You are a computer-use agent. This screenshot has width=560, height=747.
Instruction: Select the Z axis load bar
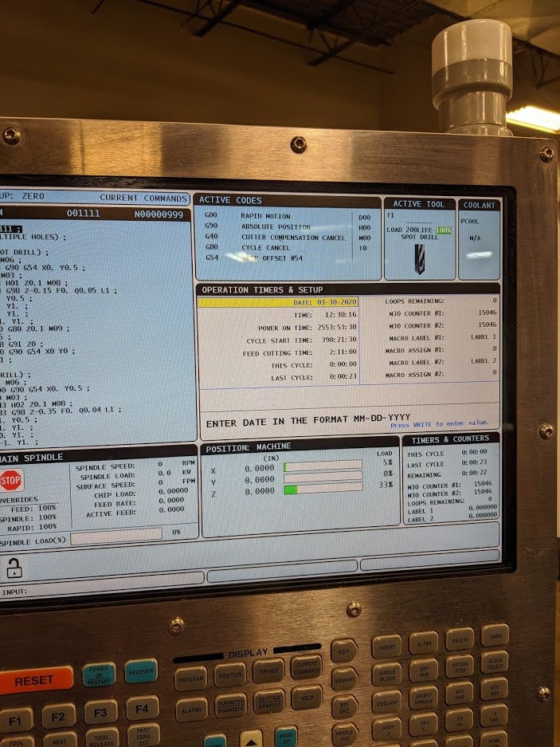[323, 489]
